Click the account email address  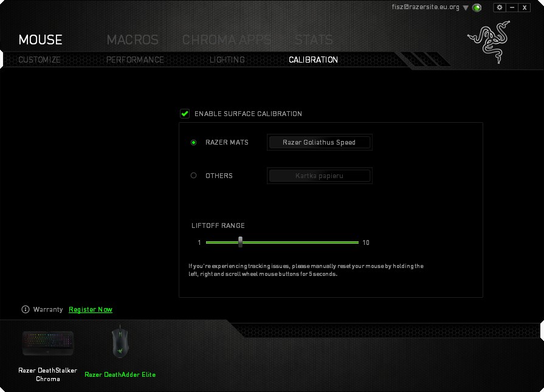[426, 7]
